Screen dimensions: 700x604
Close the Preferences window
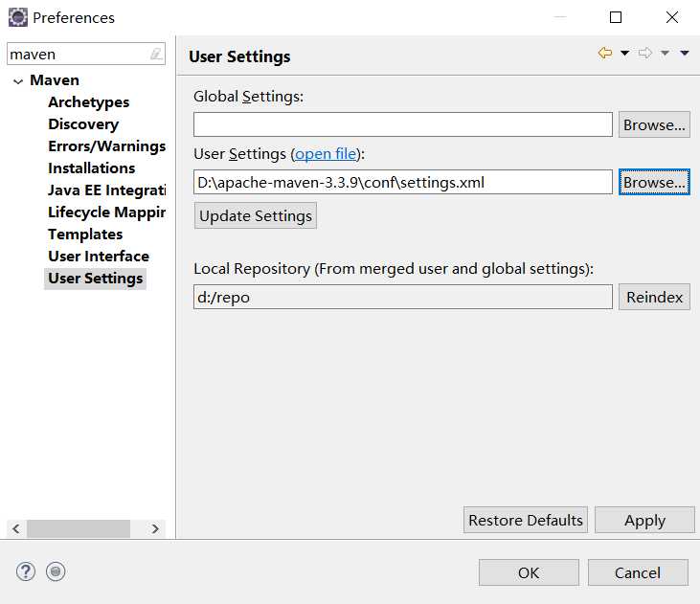(x=672, y=17)
